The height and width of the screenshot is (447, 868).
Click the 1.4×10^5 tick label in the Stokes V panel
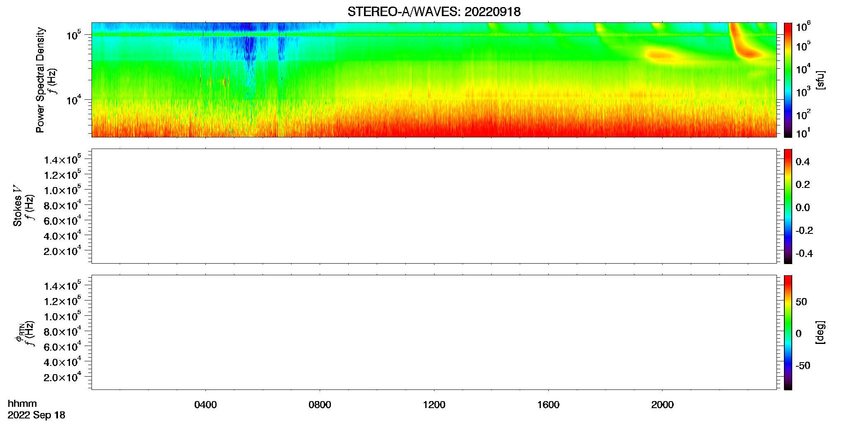63,159
